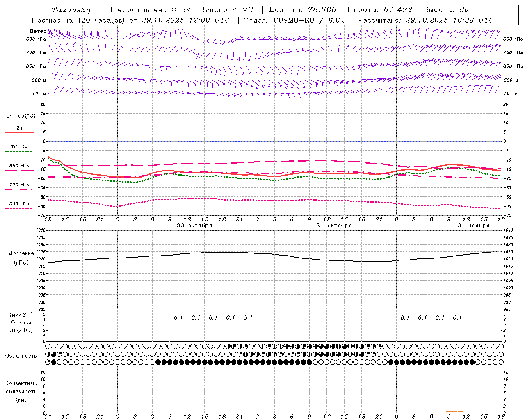Select the 850 гПа temperature legend entry
The image size is (525, 420).
[19, 166]
